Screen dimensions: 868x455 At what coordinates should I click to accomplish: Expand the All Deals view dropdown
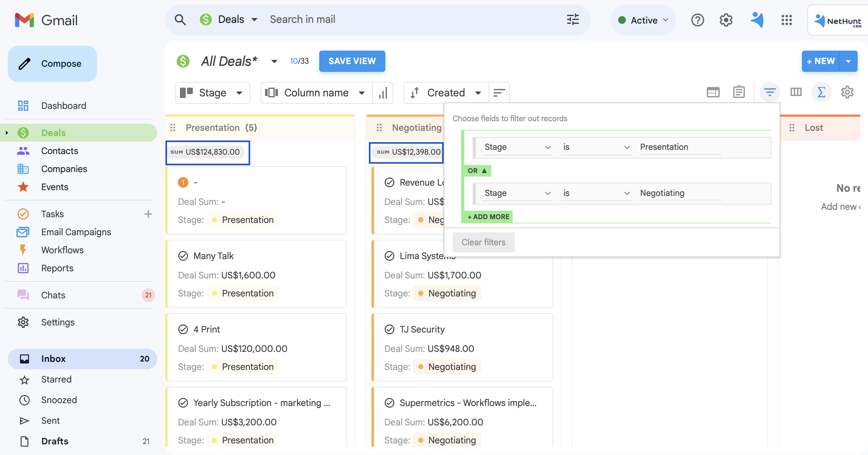pos(274,61)
